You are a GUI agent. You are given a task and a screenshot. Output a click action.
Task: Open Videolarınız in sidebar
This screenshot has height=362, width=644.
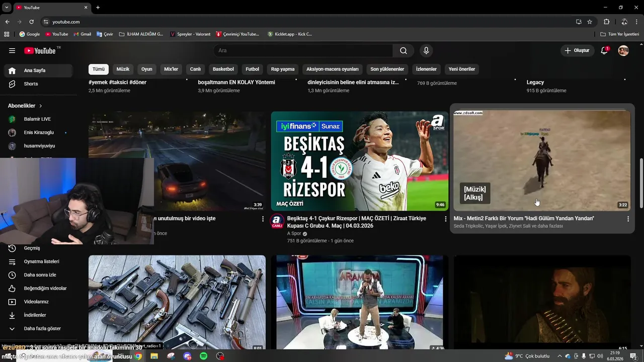[x=38, y=302]
